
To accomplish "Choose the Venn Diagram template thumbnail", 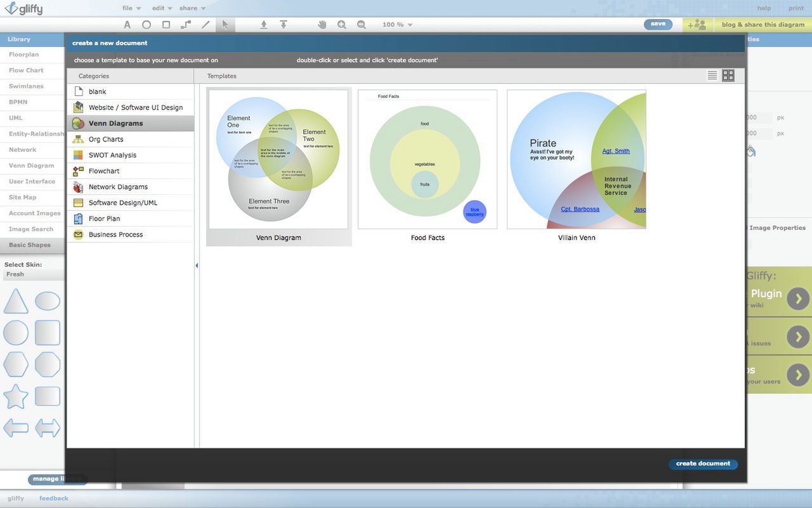I will tap(278, 159).
